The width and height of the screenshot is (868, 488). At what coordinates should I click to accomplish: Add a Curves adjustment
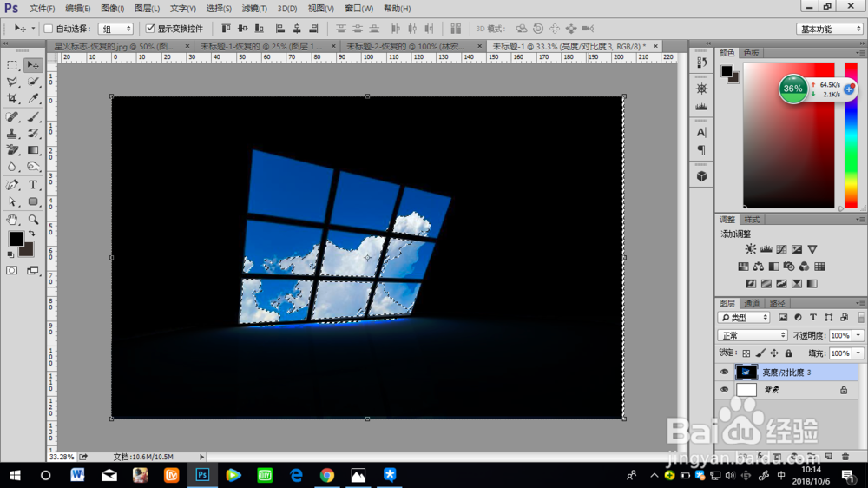tap(782, 249)
